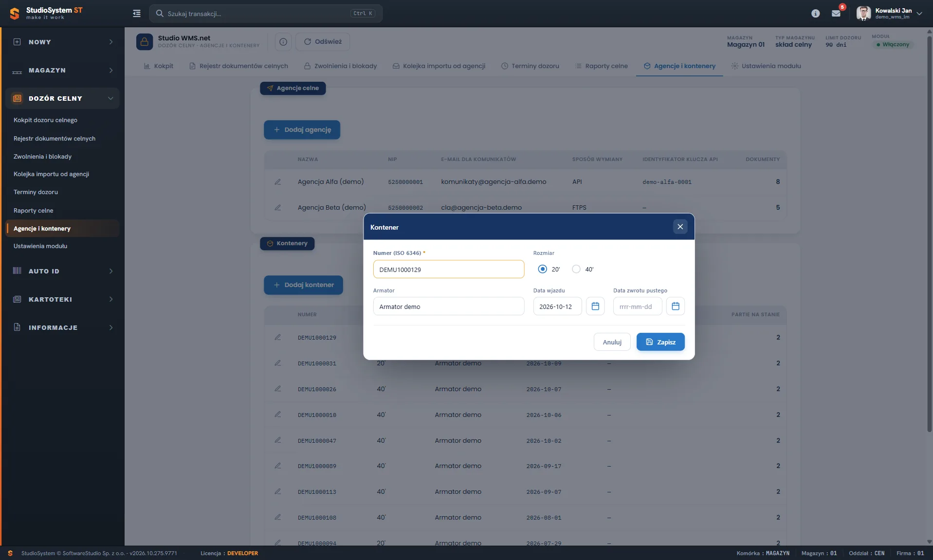933x560 pixels.
Task: Open the Kowalski Jan user dropdown
Action: tap(890, 14)
